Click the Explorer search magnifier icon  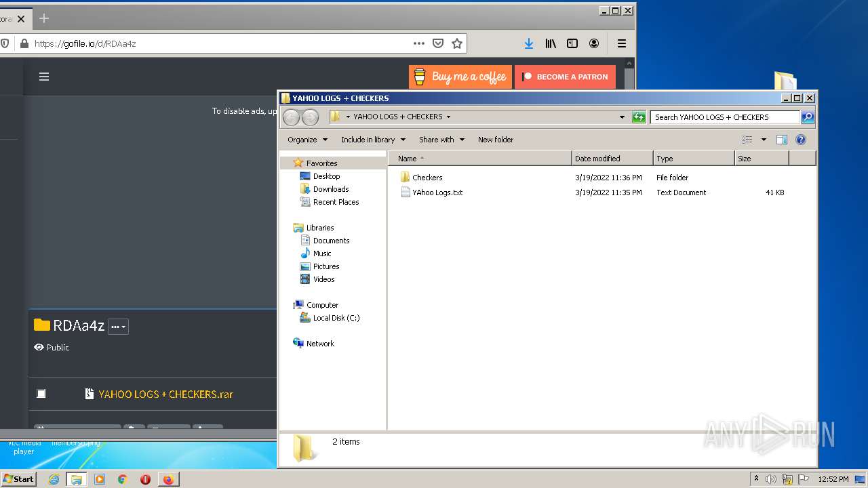pos(808,117)
